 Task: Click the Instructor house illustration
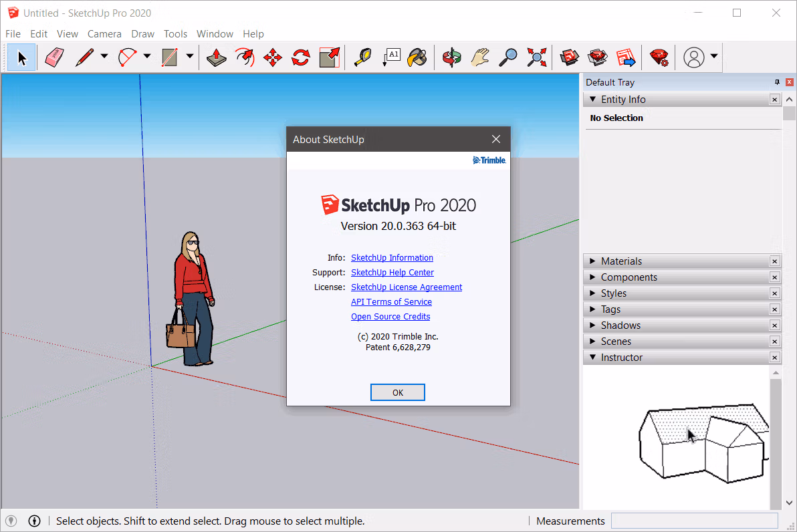coord(704,444)
